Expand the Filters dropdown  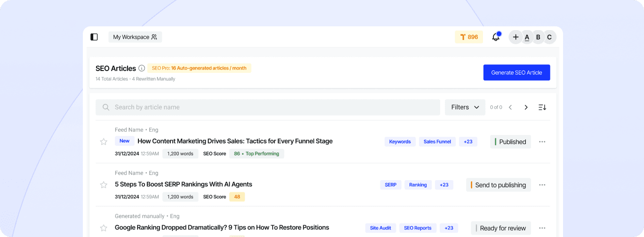click(465, 107)
